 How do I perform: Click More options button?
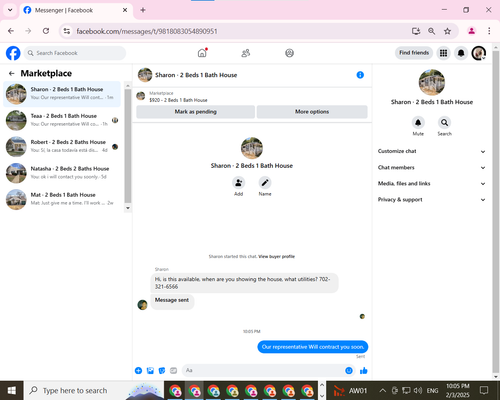click(x=312, y=112)
